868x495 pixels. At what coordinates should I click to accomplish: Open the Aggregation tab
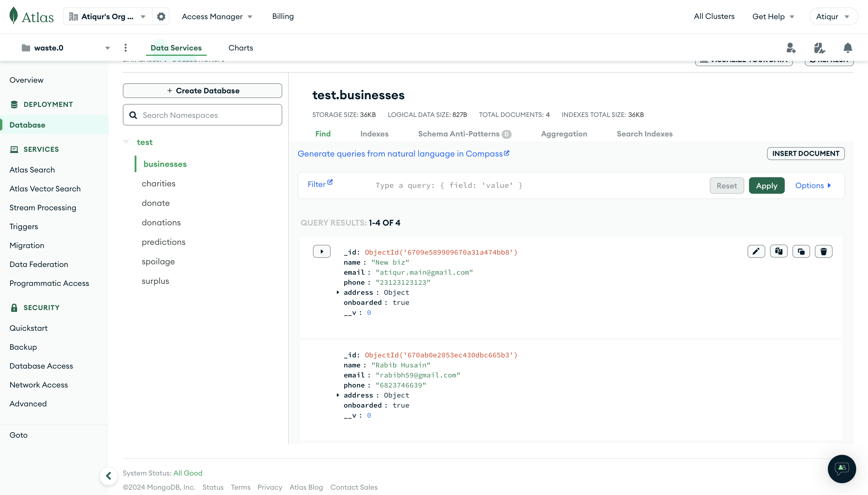(x=564, y=133)
